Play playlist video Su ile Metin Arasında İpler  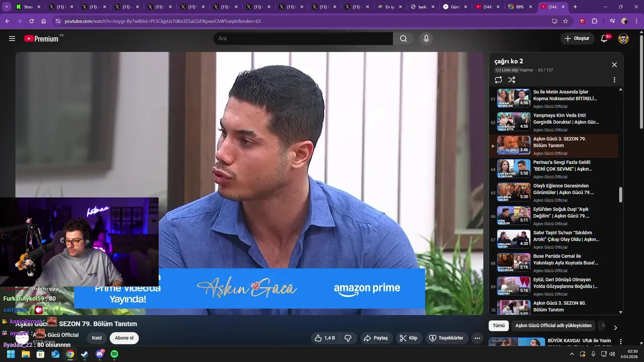[x=553, y=99]
